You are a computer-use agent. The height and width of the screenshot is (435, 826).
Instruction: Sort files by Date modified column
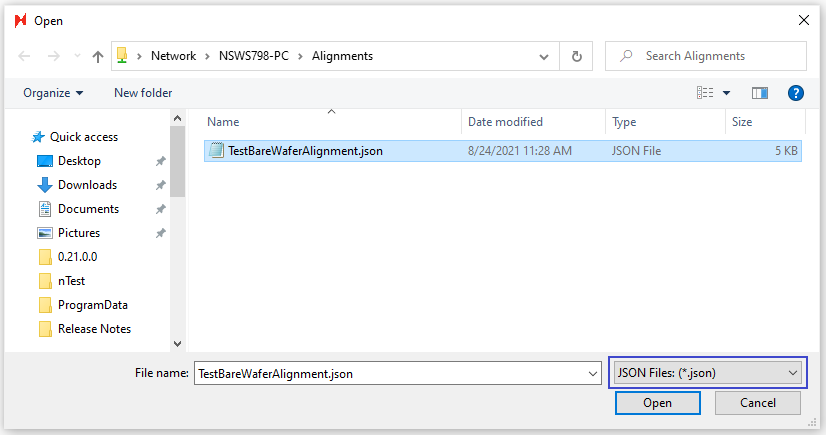(506, 122)
